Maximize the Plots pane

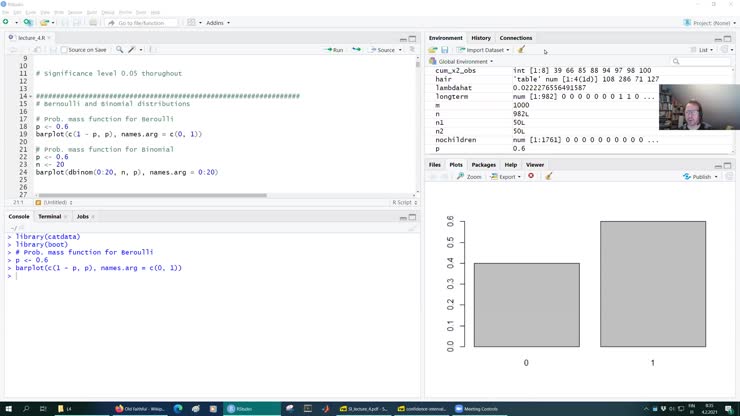tap(727, 166)
